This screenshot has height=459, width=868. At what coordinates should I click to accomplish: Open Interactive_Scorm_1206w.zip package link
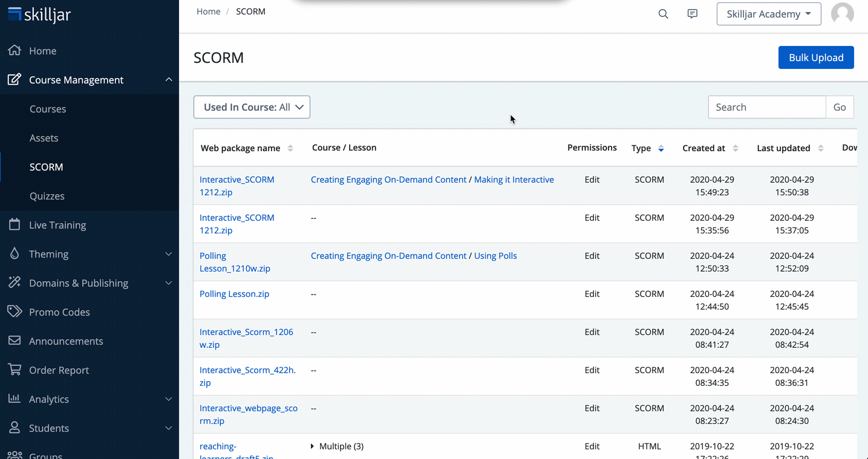pos(246,338)
